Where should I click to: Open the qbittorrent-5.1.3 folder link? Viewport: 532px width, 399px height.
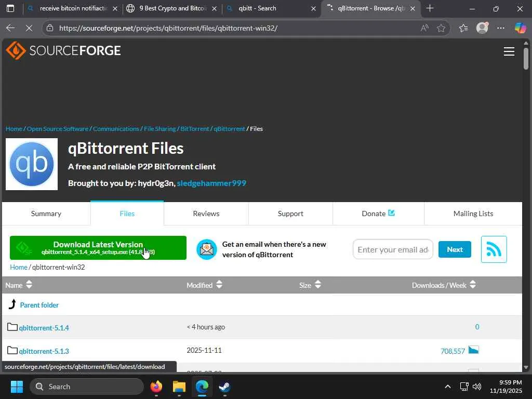click(x=44, y=351)
